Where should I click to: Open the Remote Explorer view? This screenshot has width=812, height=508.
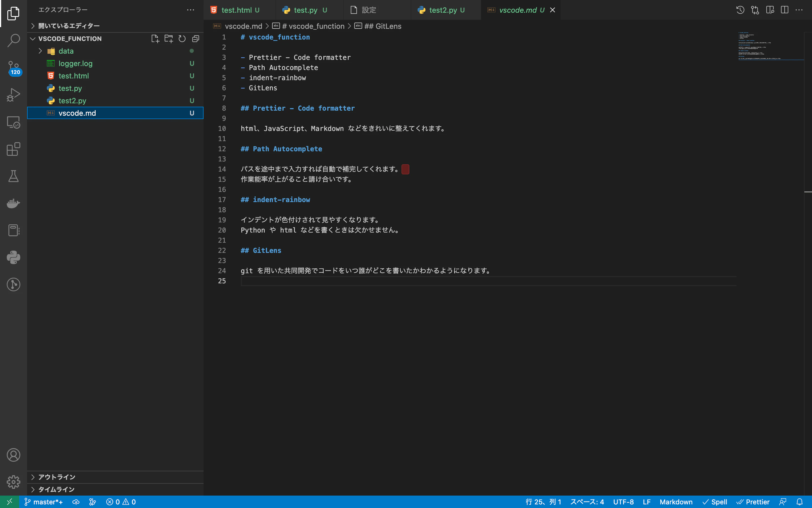point(14,122)
